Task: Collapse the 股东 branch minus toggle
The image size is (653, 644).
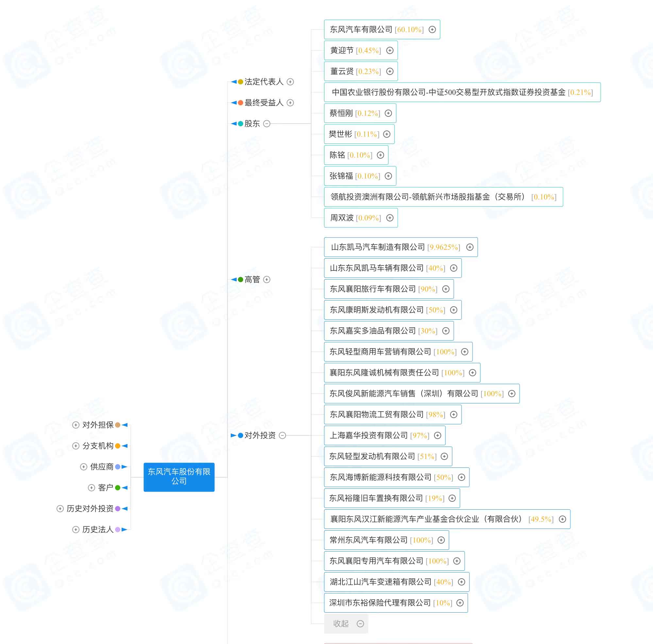Action: point(267,124)
